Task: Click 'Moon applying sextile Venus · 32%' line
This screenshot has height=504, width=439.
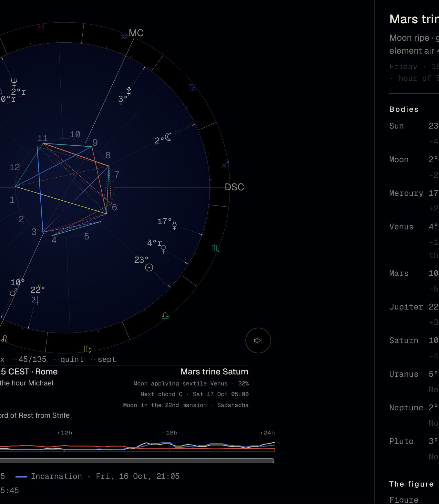Action: [x=191, y=383]
